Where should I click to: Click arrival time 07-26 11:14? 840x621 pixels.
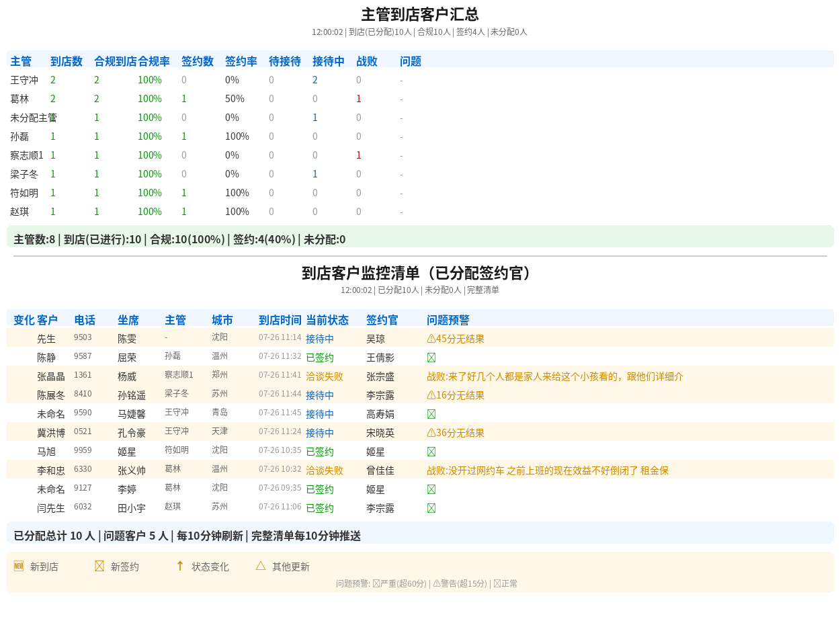(280, 337)
